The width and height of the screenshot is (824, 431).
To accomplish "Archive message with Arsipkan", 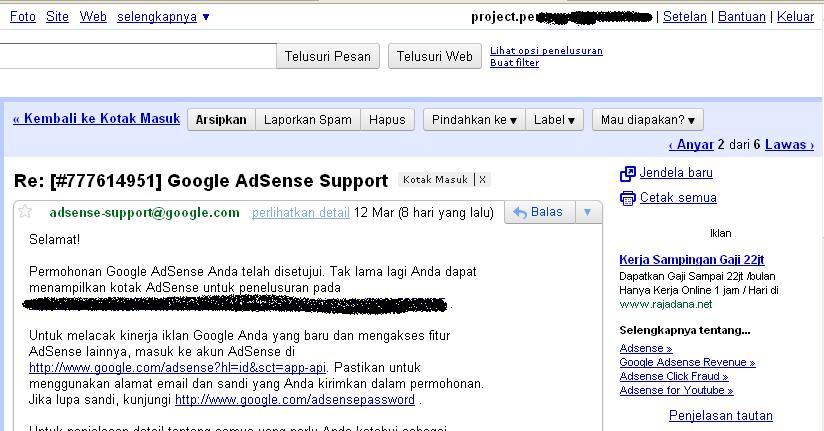I will (221, 120).
